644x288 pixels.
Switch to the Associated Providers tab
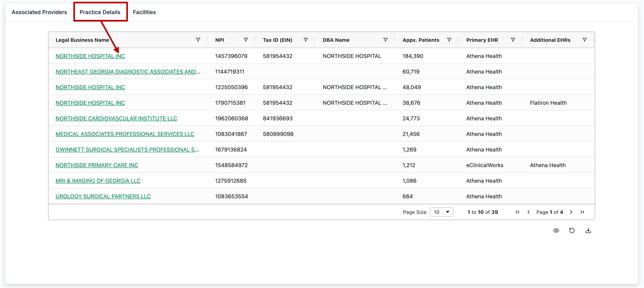(x=39, y=12)
